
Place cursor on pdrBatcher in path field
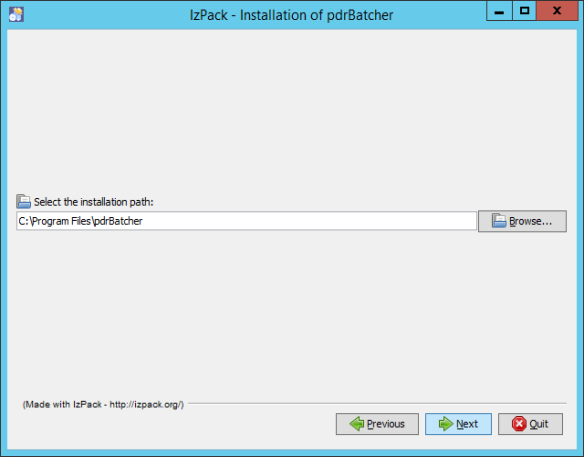(x=118, y=221)
